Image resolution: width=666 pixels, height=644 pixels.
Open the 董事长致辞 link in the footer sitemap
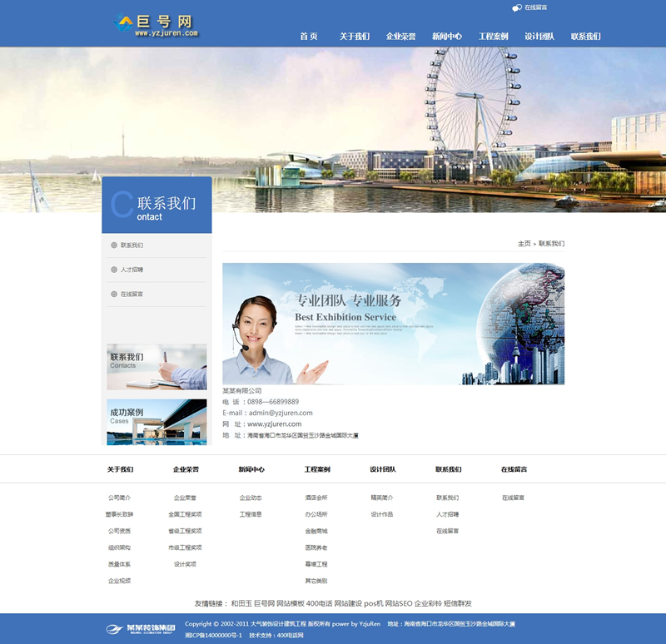119,514
